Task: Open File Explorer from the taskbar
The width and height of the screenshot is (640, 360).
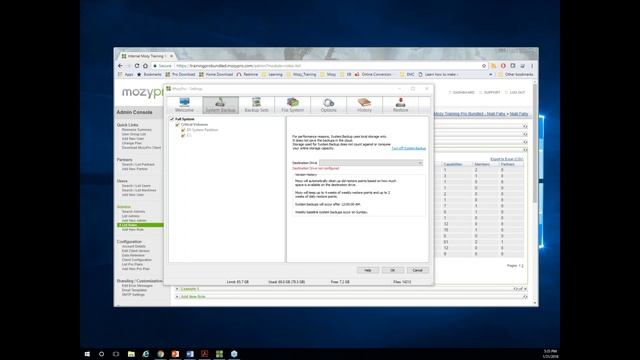Action: click(x=131, y=354)
